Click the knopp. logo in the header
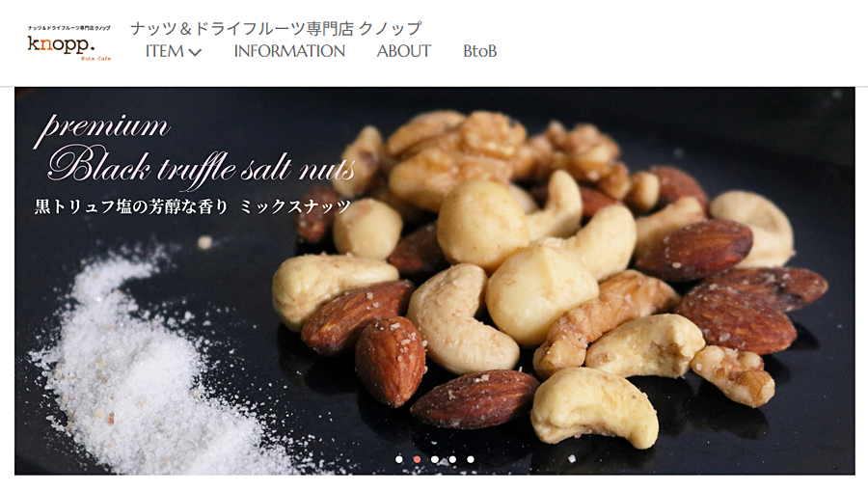 [x=69, y=43]
